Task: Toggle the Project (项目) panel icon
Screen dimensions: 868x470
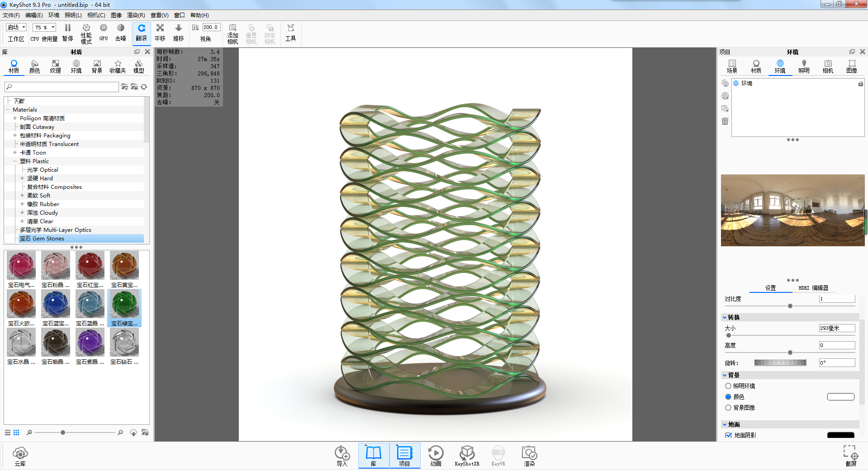Action: pyautogui.click(x=404, y=456)
